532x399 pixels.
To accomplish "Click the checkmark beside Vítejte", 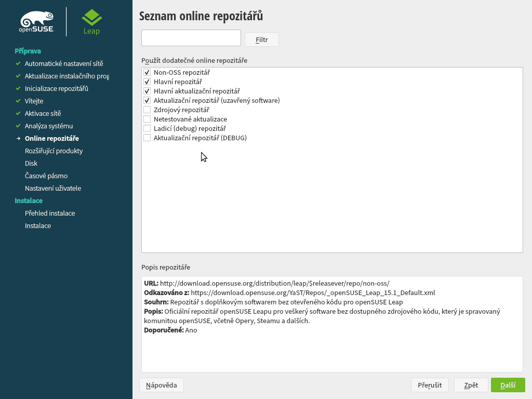I will coord(18,101).
